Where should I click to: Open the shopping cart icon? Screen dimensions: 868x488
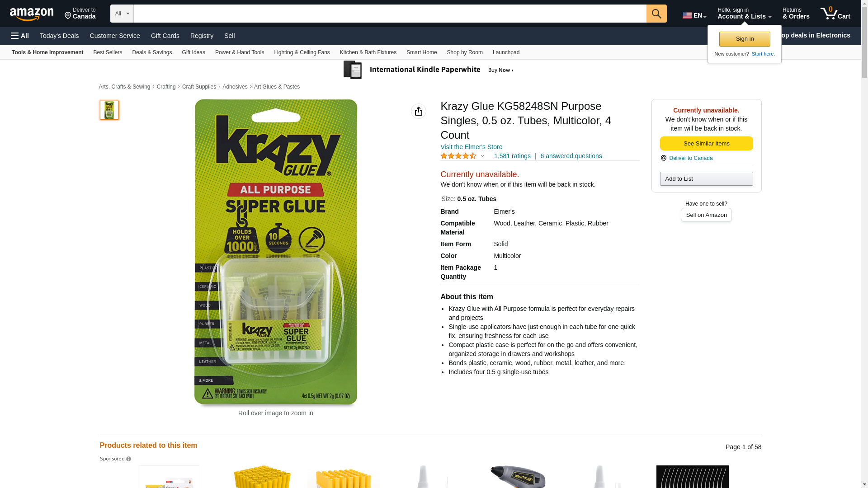pyautogui.click(x=835, y=14)
